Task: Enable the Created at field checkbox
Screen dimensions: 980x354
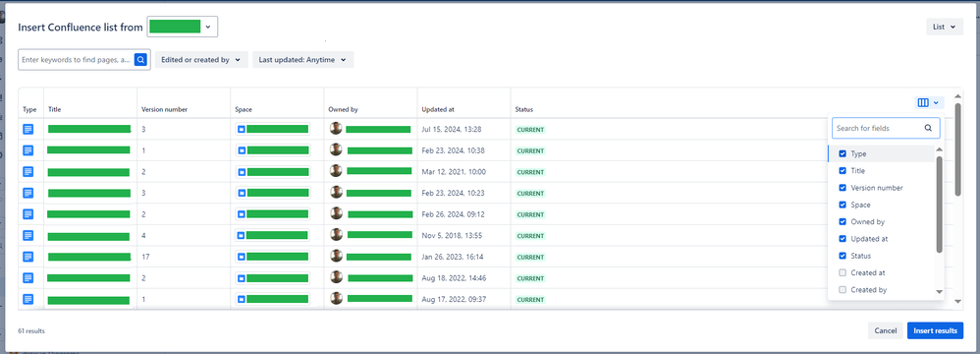Action: [x=843, y=272]
